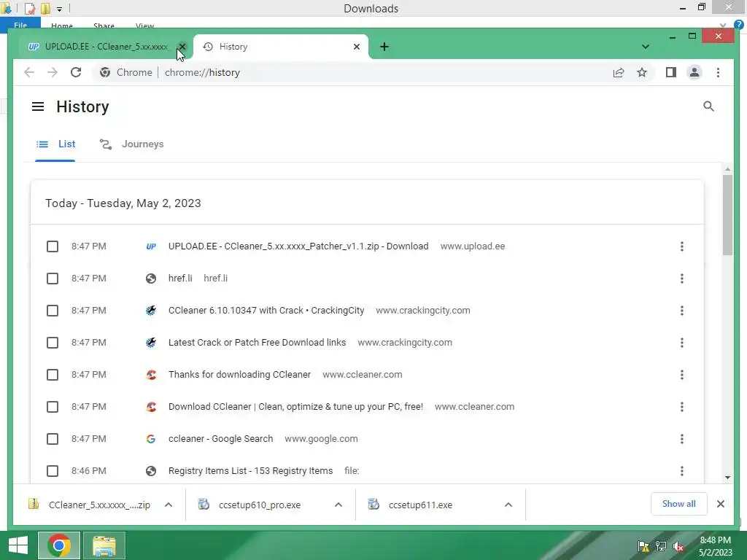Viewport: 747px width, 560px height.
Task: Open the Share ribbon tab in Downloads window
Action: pyautogui.click(x=104, y=26)
